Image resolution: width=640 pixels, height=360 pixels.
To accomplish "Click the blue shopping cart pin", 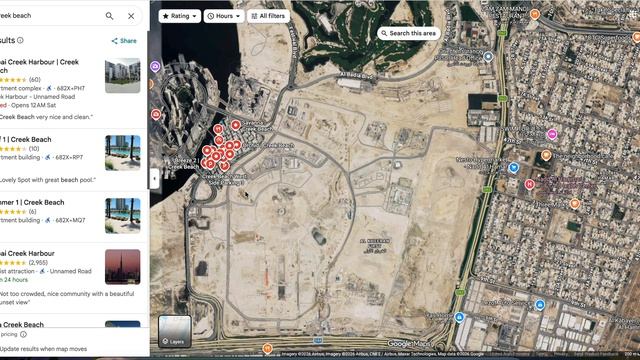I will pyautogui.click(x=514, y=167).
